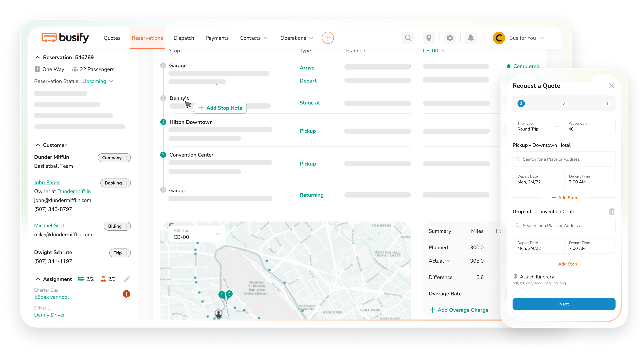This screenshot has width=644, height=354.
Task: Click Add Overage Charge
Action: 459,310
